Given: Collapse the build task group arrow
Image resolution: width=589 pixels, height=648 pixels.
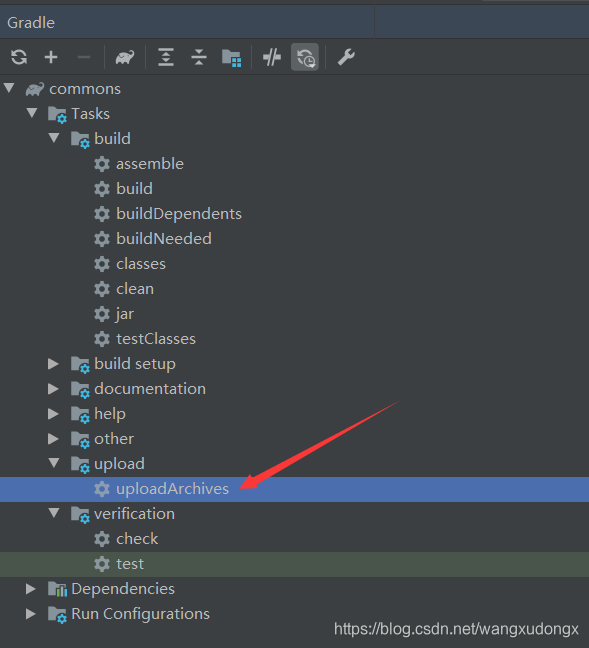Looking at the screenshot, I should [54, 138].
